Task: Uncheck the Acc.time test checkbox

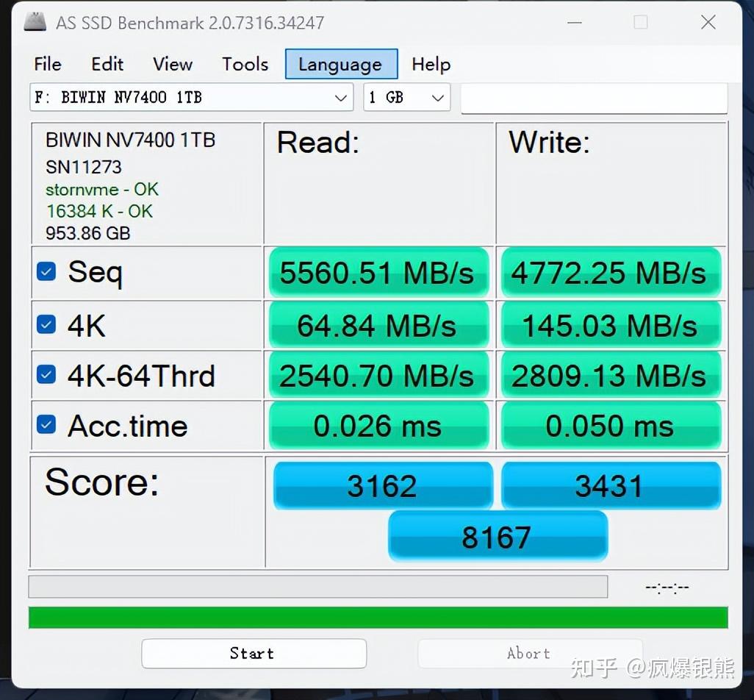Action: [46, 425]
